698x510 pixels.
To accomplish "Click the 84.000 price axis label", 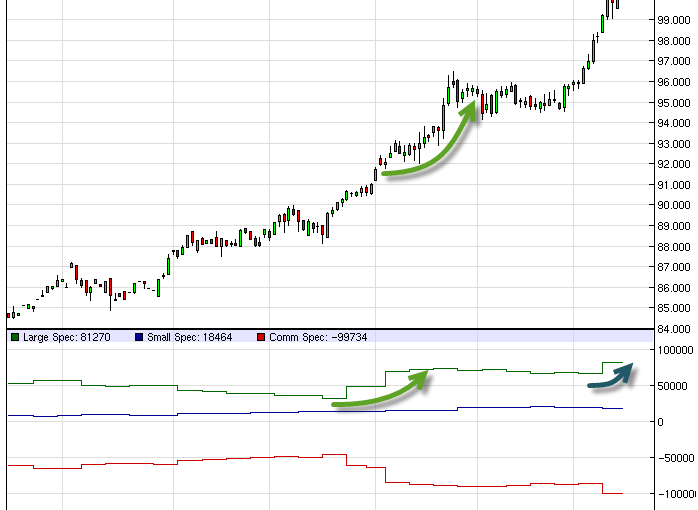I will tap(674, 329).
